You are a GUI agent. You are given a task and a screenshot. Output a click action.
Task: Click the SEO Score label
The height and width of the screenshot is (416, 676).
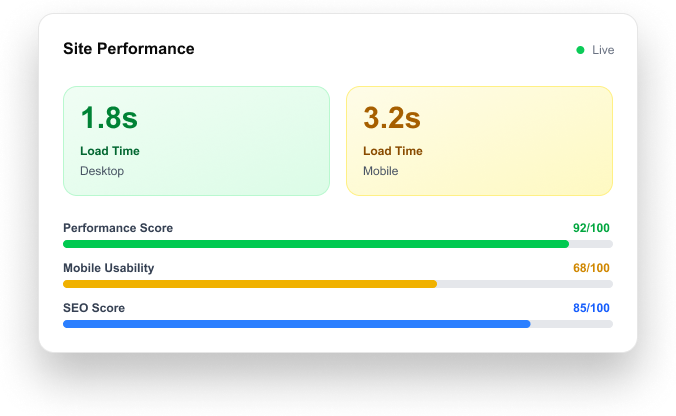(94, 308)
